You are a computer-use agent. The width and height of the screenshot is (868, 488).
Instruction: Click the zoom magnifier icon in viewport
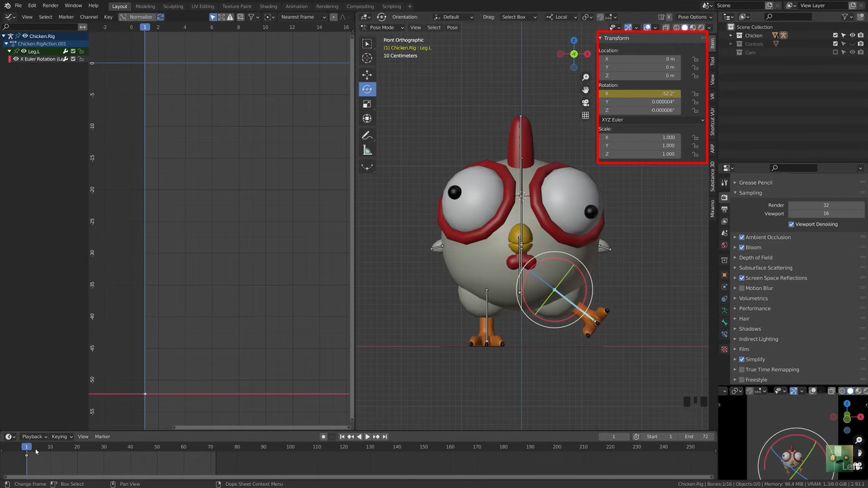pos(586,77)
